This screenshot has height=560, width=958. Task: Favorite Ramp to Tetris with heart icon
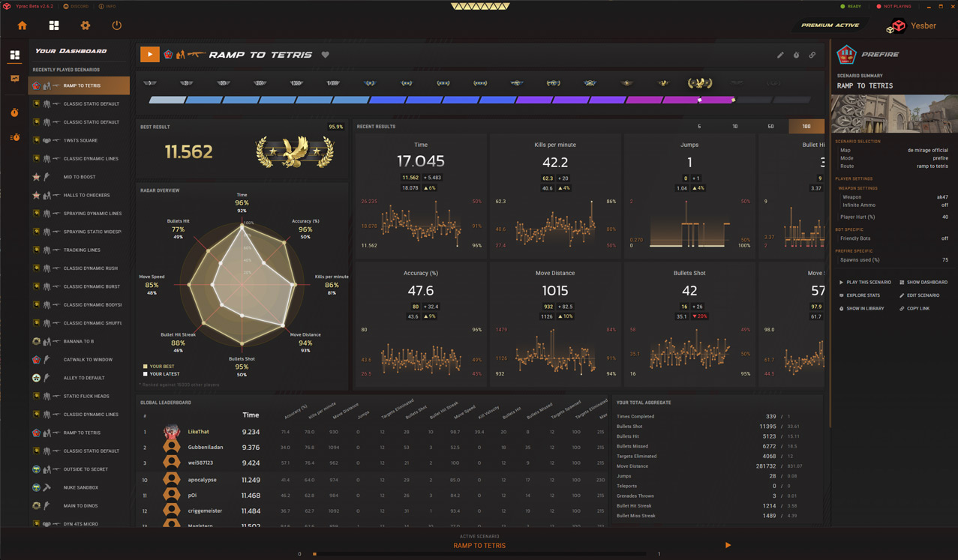(x=326, y=55)
